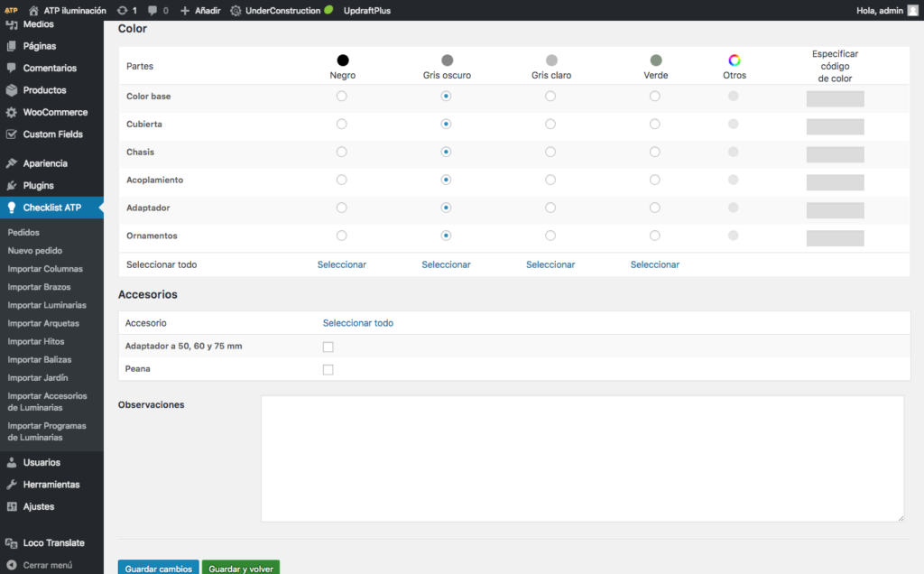Click the Plugins plug icon

pyautogui.click(x=11, y=185)
